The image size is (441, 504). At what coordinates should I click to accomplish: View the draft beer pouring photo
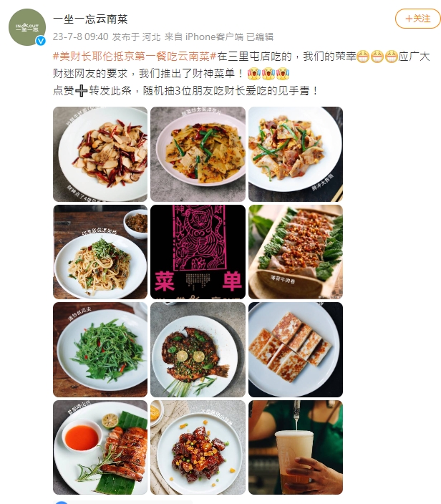pos(296,447)
